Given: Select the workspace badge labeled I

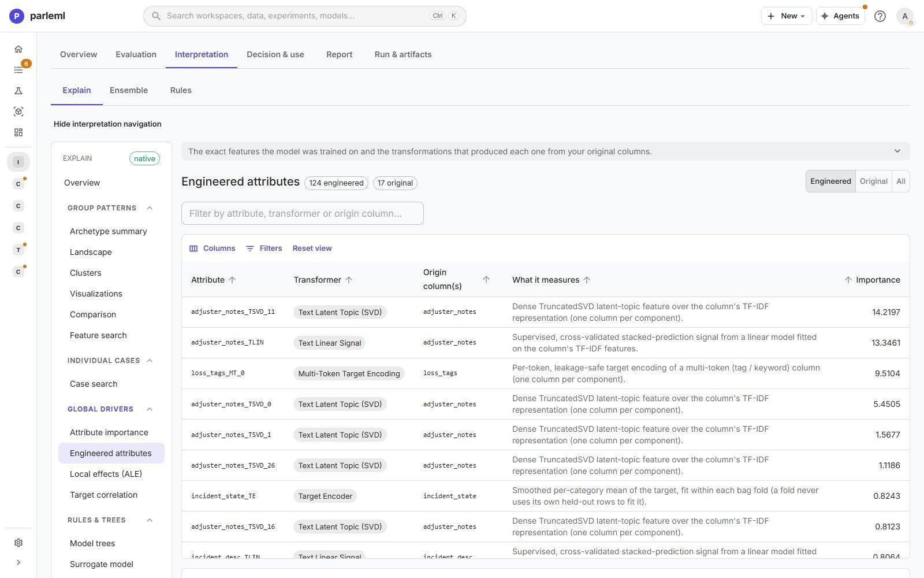Looking at the screenshot, I should (18, 162).
